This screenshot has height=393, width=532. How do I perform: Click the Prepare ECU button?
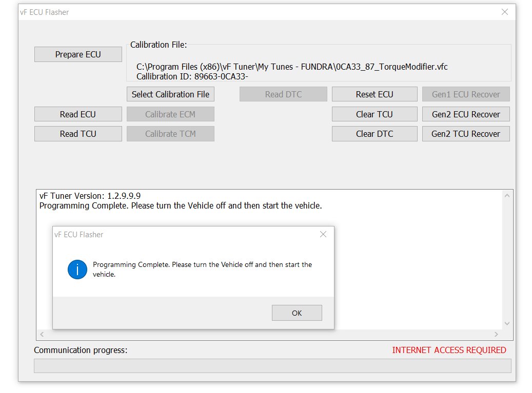click(78, 54)
